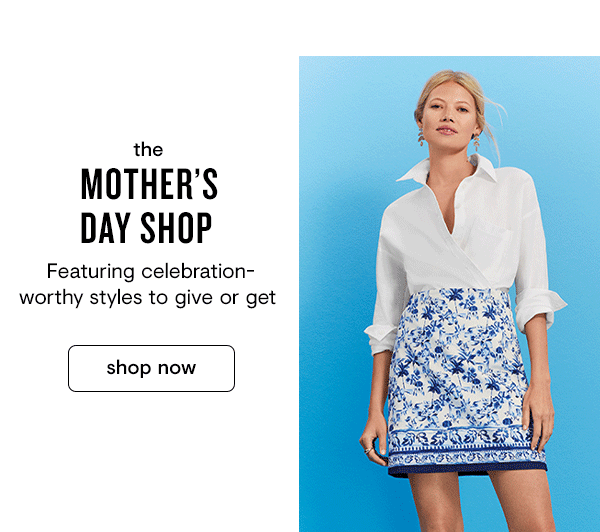The image size is (600, 532).
Task: Click the white shirt's collar
Action: (x=448, y=170)
